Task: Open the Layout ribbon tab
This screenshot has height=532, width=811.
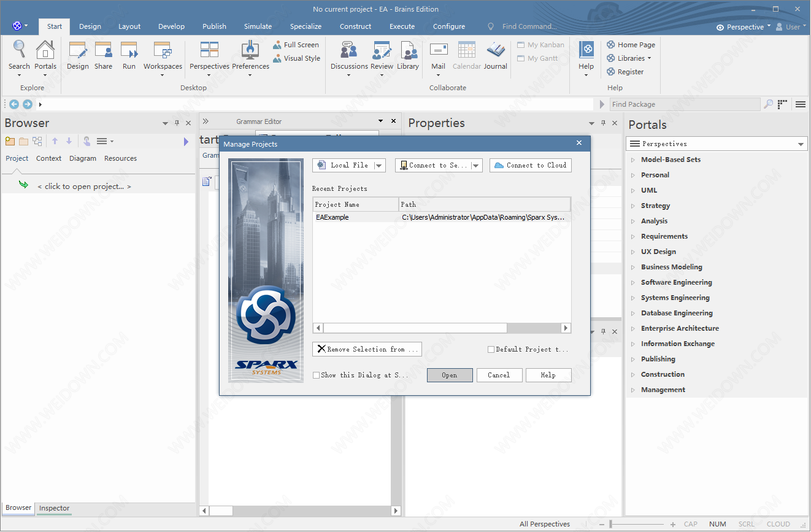Action: pos(129,26)
